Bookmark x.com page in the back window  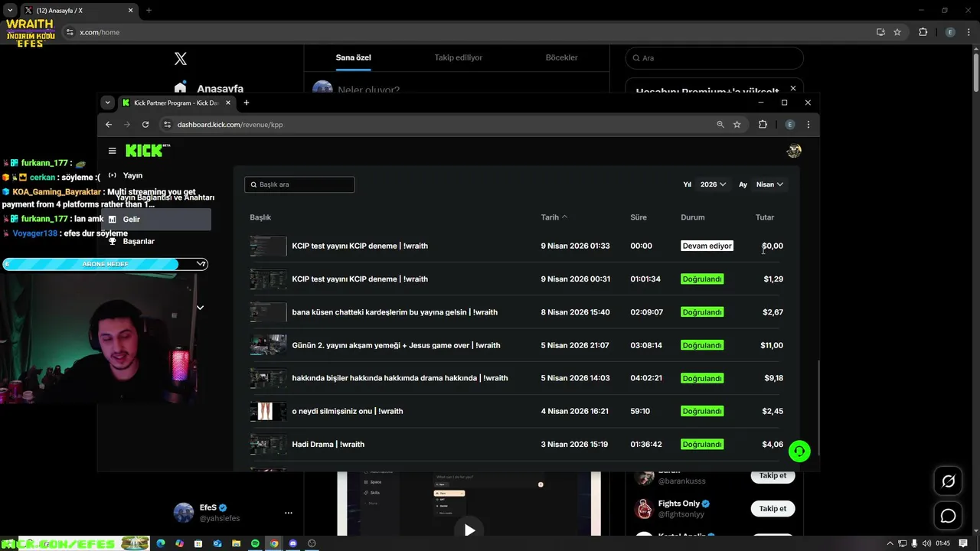point(897,32)
